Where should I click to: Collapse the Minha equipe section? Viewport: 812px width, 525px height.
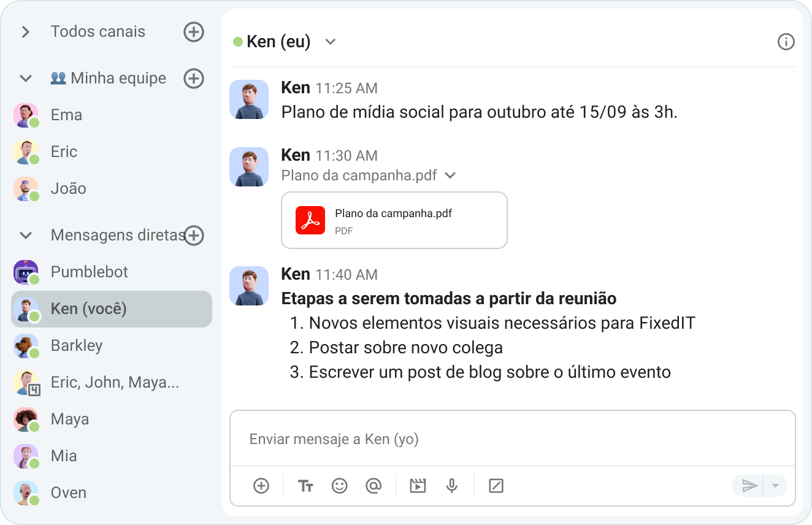click(x=25, y=79)
